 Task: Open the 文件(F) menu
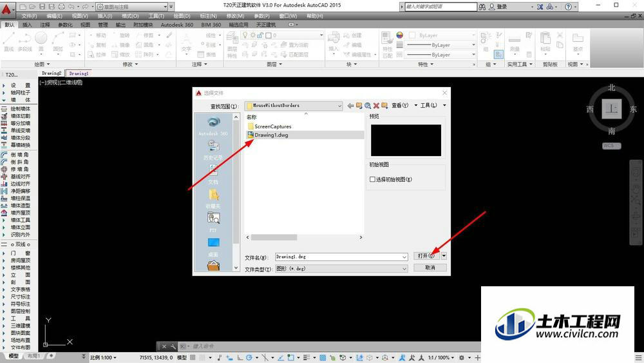[29, 16]
